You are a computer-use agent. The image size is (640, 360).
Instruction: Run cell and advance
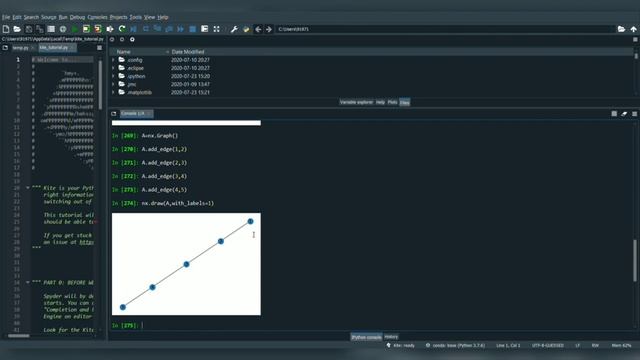98,29
